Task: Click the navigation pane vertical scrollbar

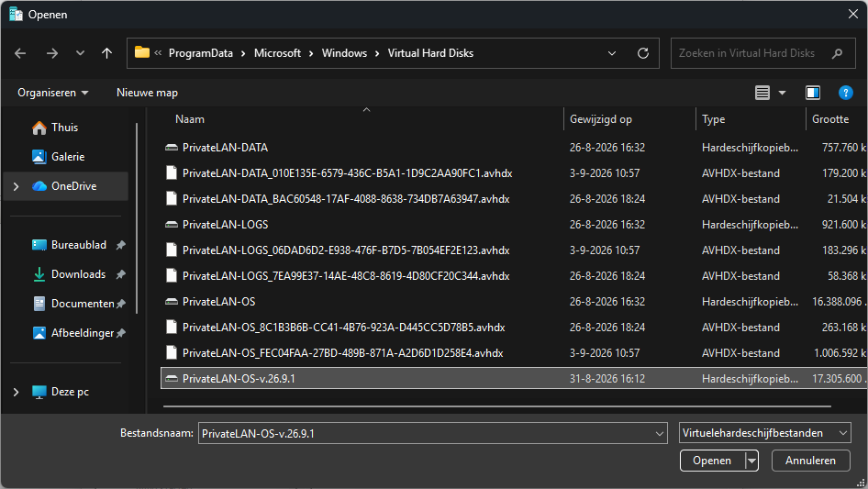Action: coord(137,218)
